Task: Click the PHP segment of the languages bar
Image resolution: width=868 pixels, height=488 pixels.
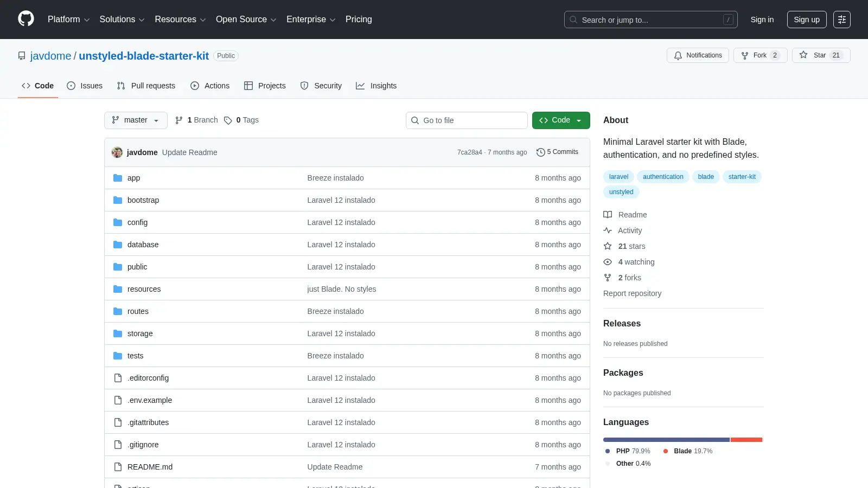Action: pos(666,440)
